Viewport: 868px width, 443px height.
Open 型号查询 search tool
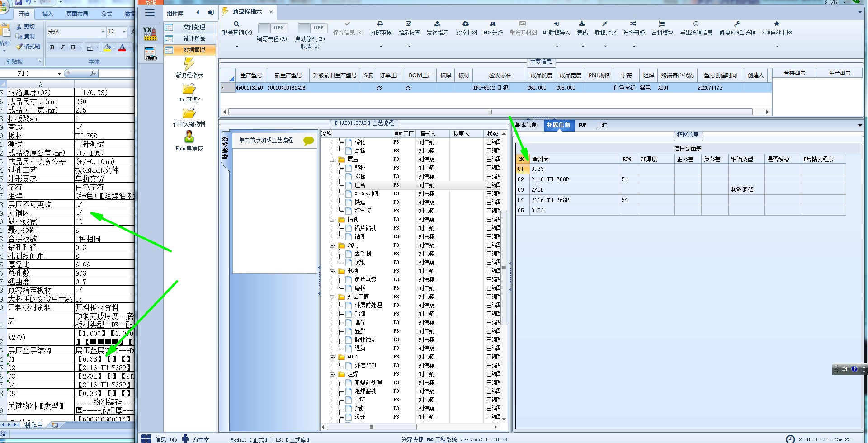coord(236,24)
